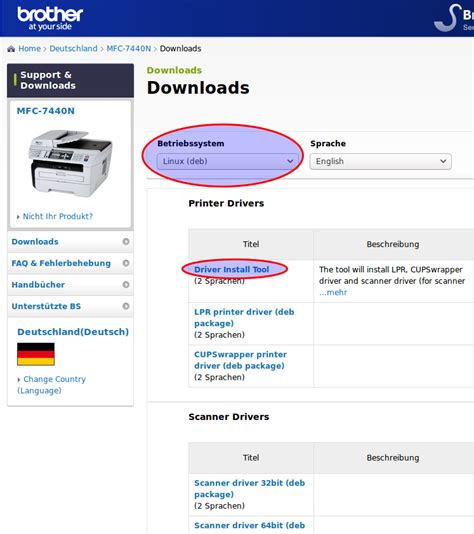Screen dimensions: 474x534
Task: Open Scanner driver 64bit (deb link
Action: [250, 525]
